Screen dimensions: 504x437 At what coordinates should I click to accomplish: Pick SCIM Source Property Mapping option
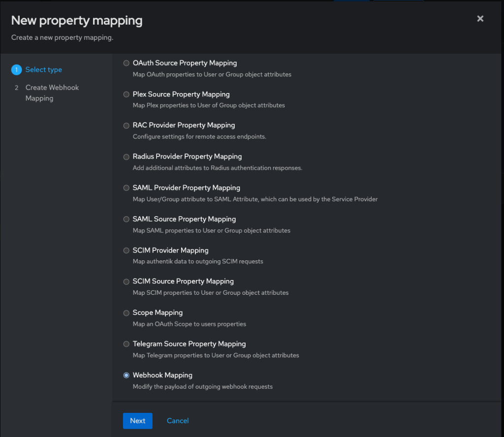pyautogui.click(x=126, y=281)
